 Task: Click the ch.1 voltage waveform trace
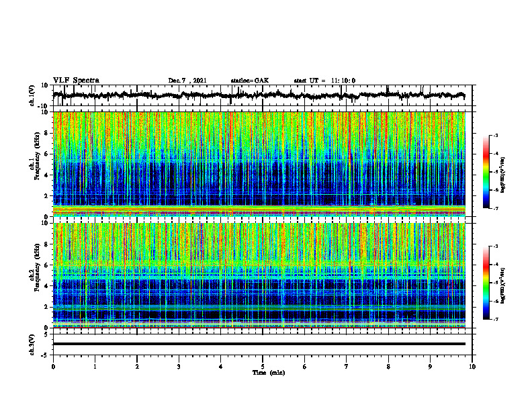point(259,95)
